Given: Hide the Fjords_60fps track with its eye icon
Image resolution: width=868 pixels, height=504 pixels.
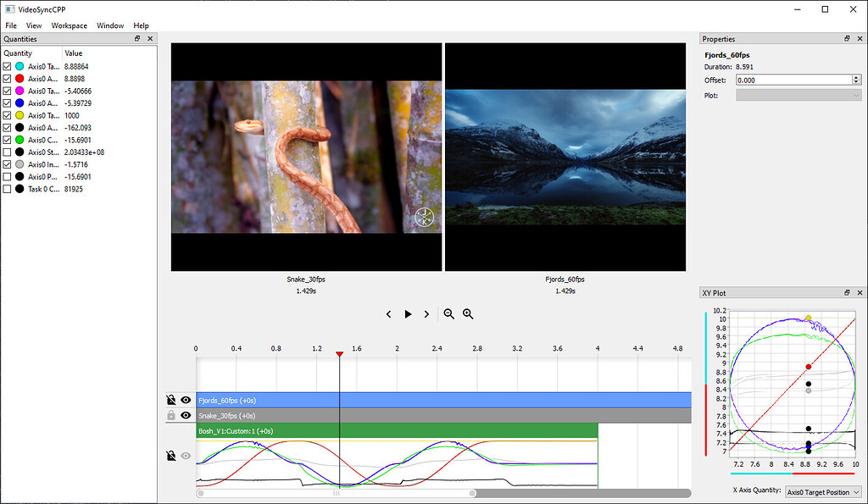Looking at the screenshot, I should 186,400.
